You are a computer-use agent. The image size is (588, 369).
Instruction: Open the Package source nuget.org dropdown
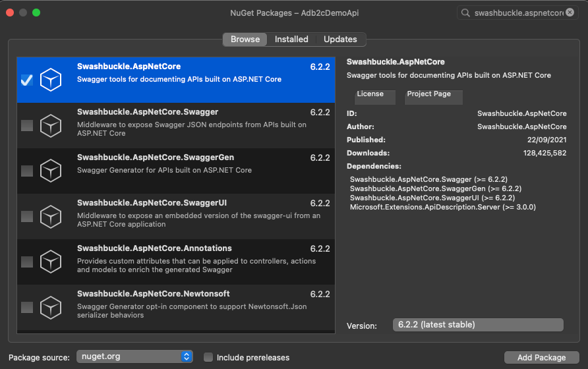134,356
